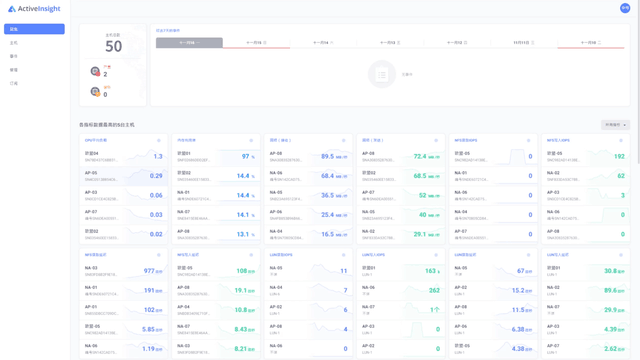Screen dimensions: 640x360
Task: Open settings icon on NFS card showing 977
Action: [159, 255]
